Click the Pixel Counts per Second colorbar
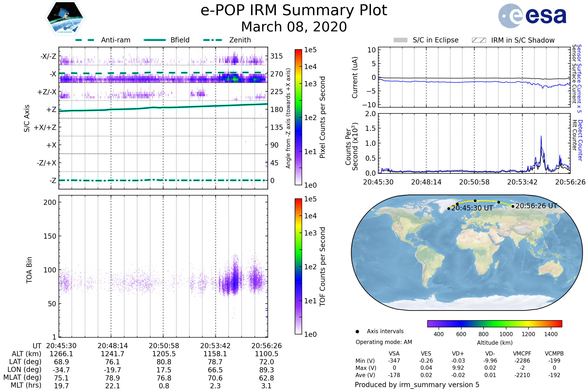Viewport: 588px width, 392px height. click(298, 117)
